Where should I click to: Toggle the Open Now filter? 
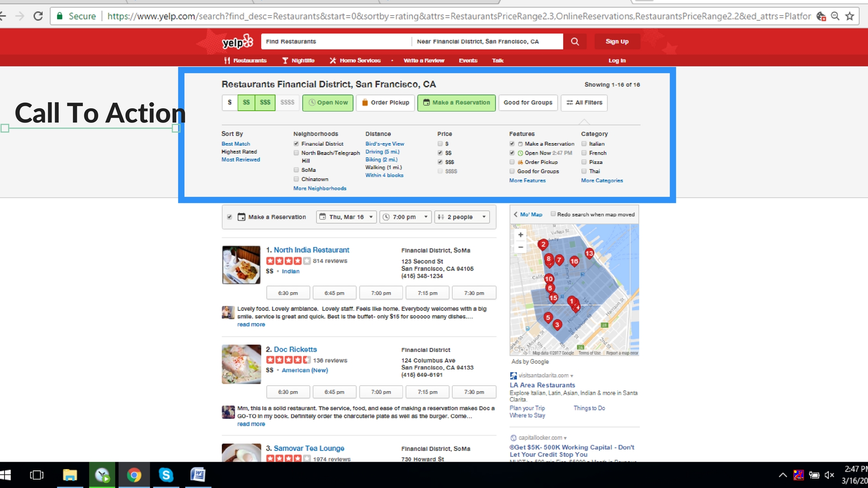328,103
